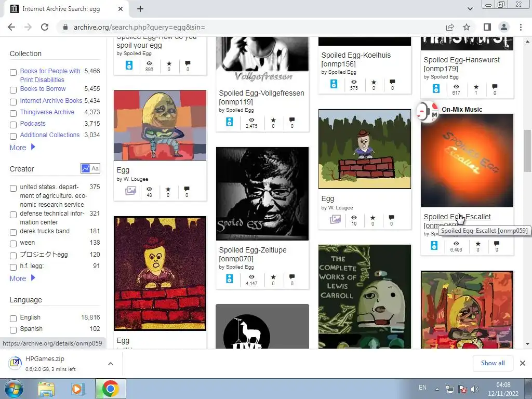Click the audio icon on Spoiled Egg-Vollgefressen card
This screenshot has height=399, width=532.
click(x=229, y=122)
